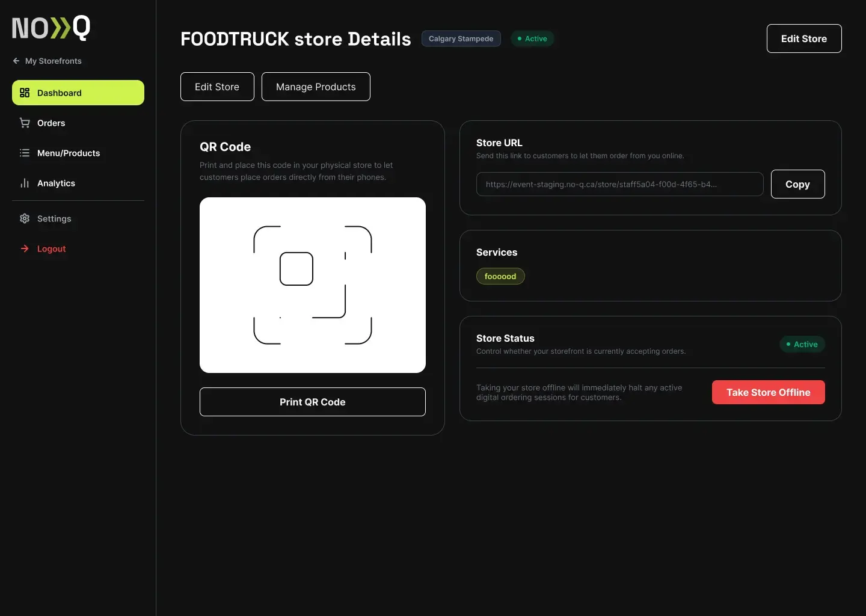Click the foooood service tag
Image resolution: width=866 pixels, height=616 pixels.
pos(500,276)
